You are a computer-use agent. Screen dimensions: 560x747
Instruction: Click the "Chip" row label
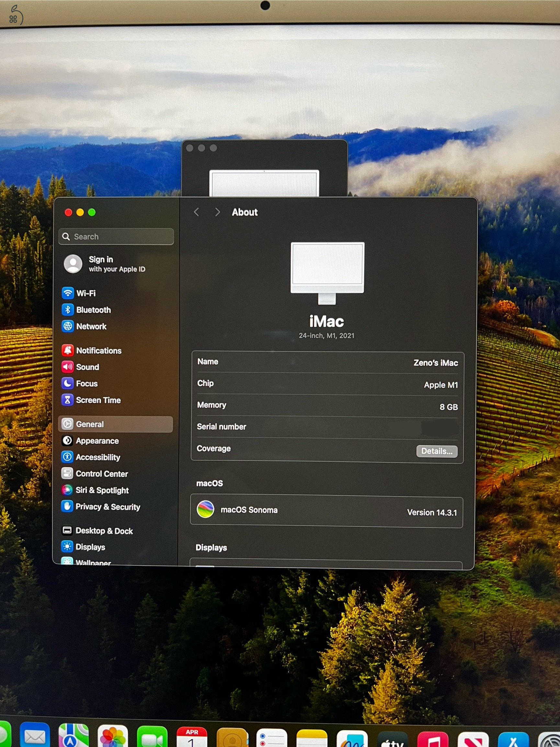click(206, 383)
